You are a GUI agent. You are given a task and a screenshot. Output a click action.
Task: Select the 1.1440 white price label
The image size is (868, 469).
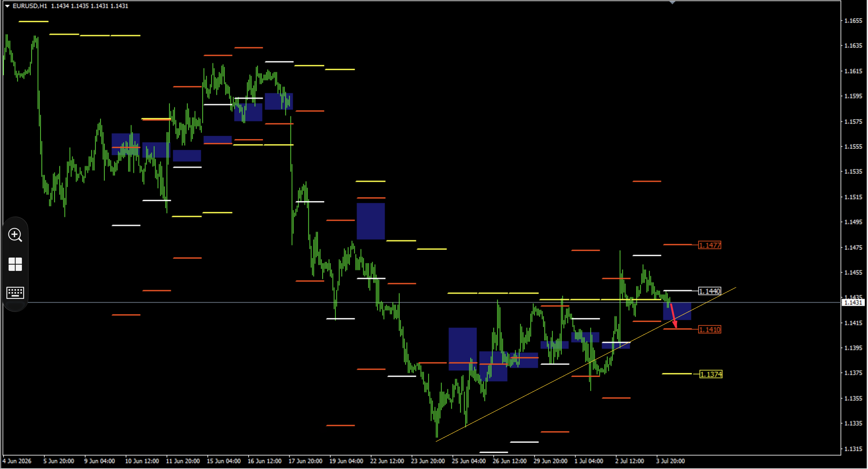point(710,291)
